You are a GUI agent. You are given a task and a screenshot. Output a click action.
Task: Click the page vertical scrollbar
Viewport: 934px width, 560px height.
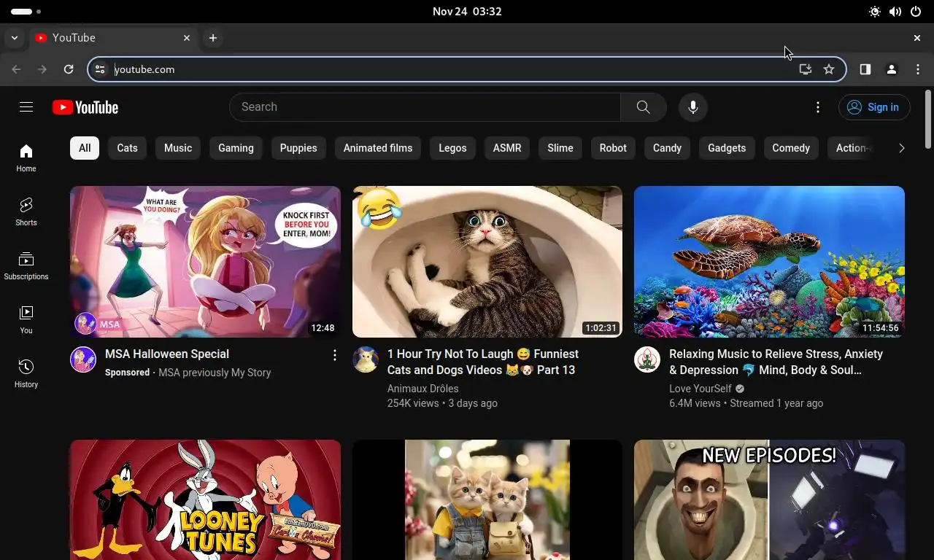[928, 119]
